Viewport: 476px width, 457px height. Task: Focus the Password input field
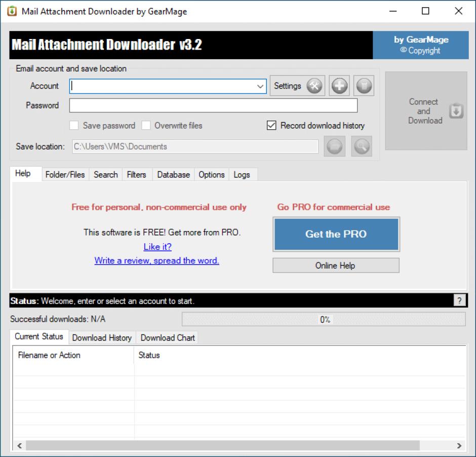tap(213, 105)
